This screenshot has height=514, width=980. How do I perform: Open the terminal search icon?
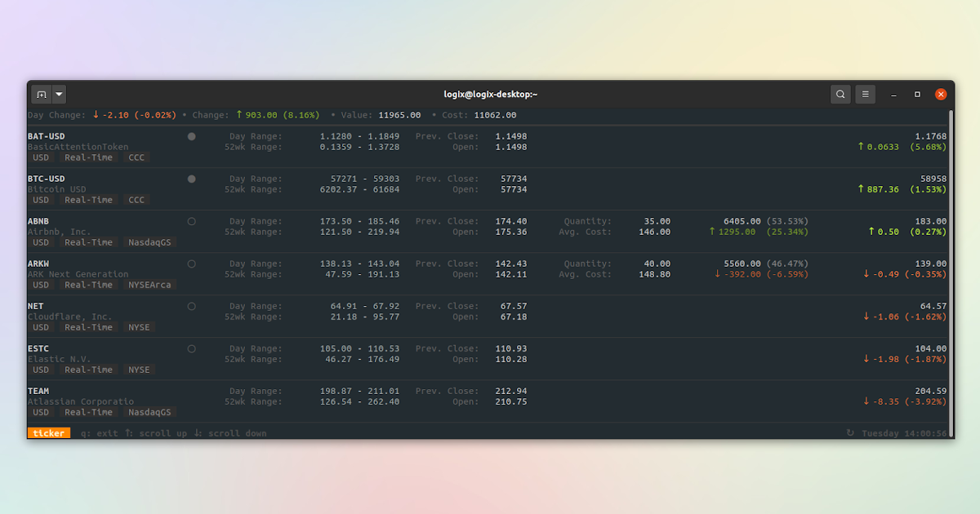(x=840, y=95)
